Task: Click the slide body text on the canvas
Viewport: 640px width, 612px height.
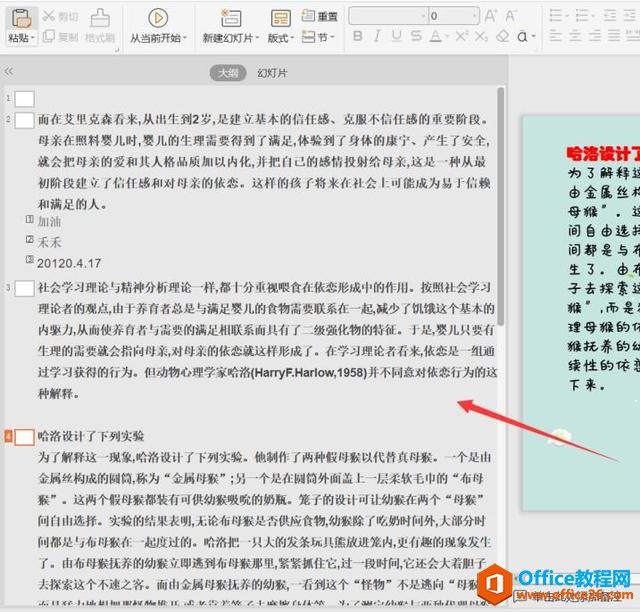Action: coord(604,278)
